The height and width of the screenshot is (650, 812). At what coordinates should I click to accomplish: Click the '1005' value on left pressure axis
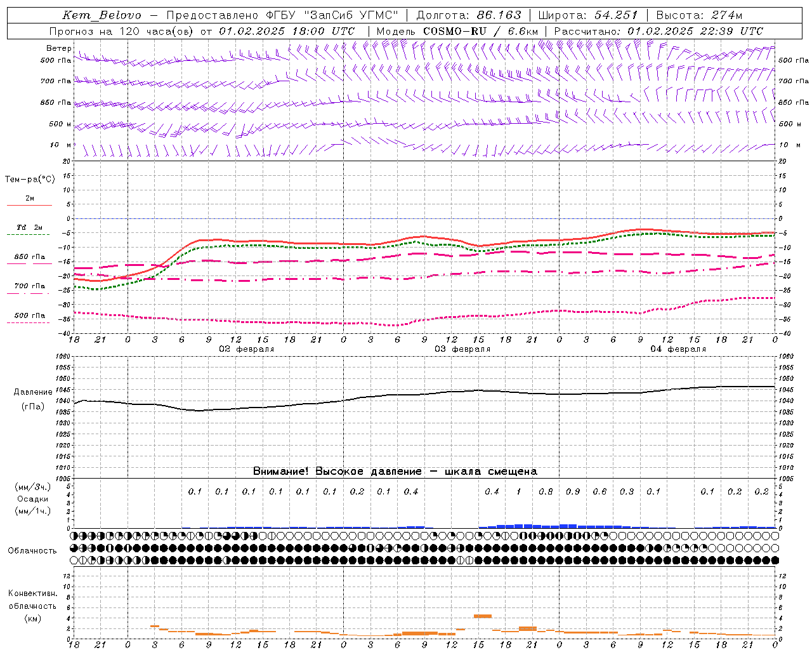pos(63,478)
